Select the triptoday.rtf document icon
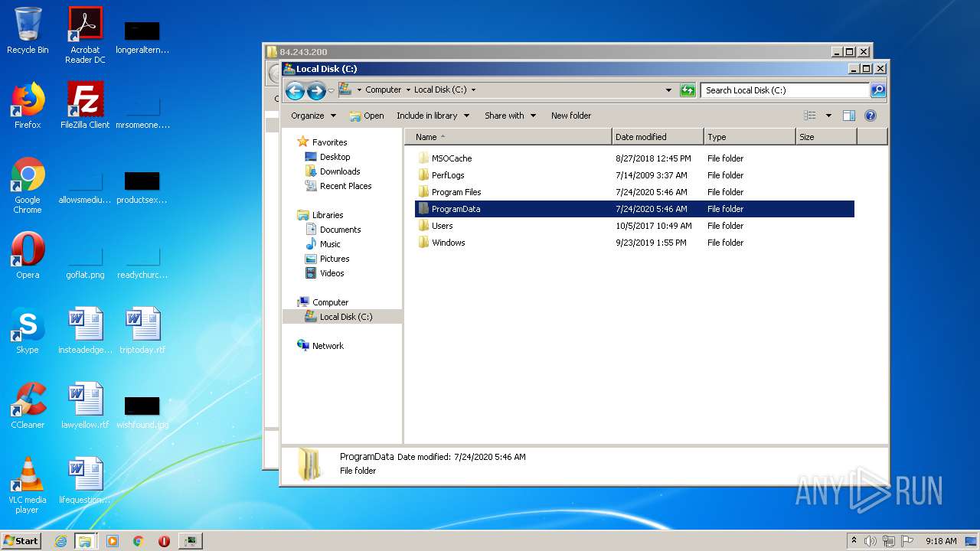Viewport: 980px width, 551px height. [x=142, y=331]
